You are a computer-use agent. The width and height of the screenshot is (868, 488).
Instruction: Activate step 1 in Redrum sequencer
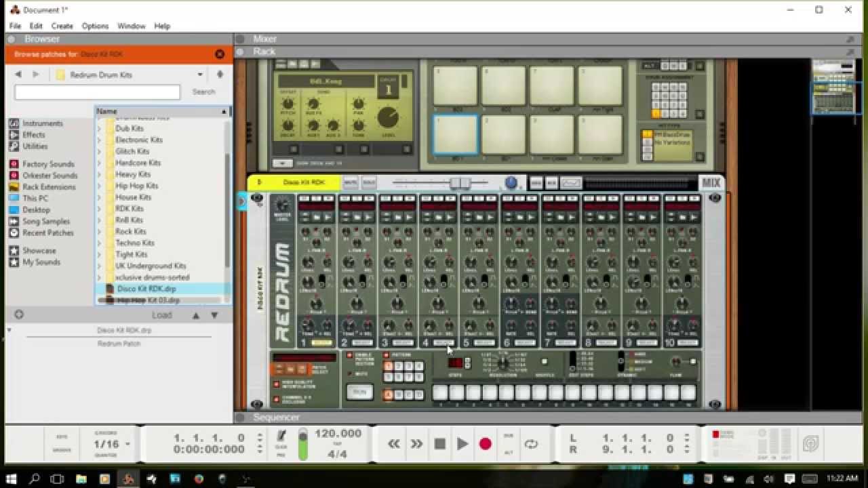click(440, 392)
